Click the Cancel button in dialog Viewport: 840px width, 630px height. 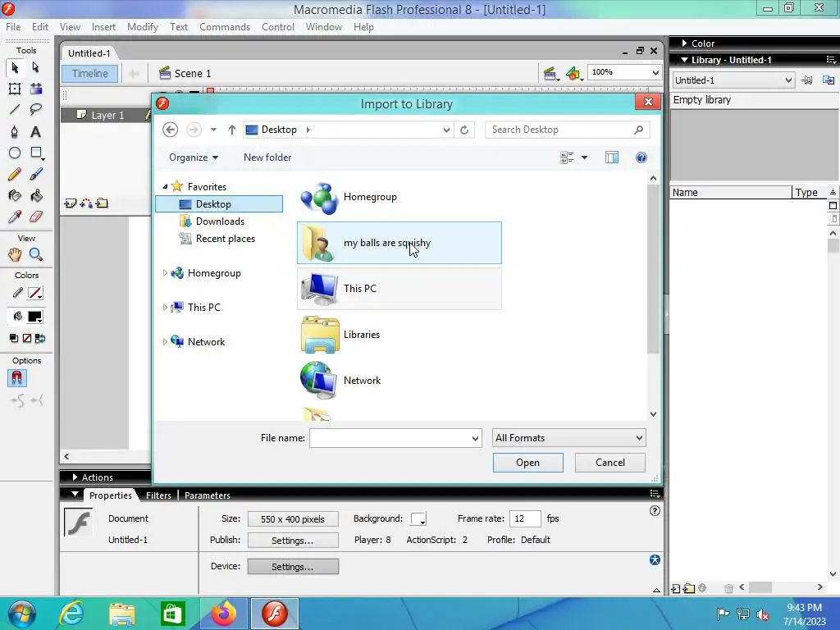pos(610,463)
